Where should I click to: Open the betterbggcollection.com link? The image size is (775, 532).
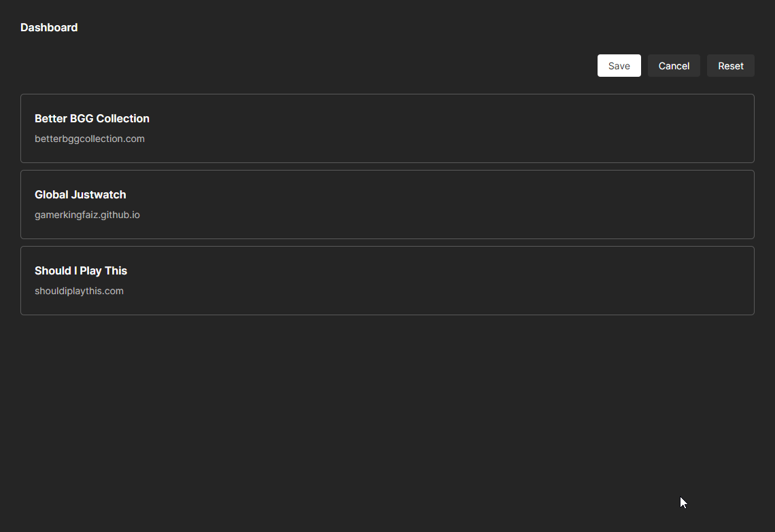[89, 139]
